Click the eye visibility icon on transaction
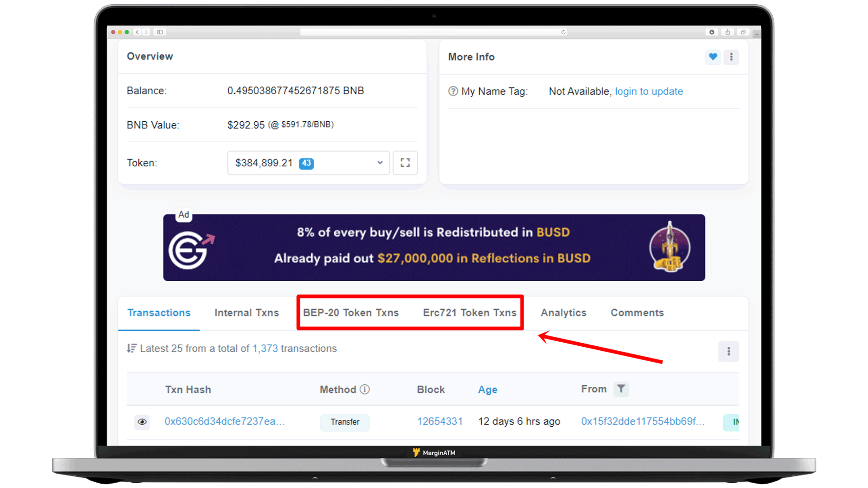868x488 pixels. [x=141, y=421]
